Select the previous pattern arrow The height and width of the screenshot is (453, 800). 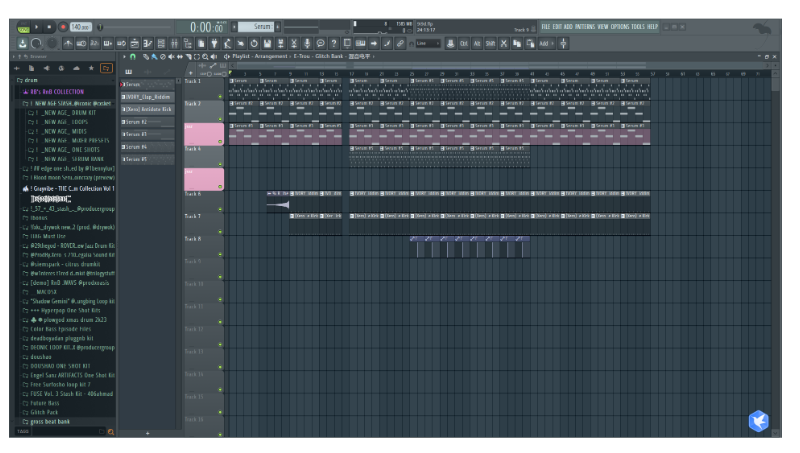pos(234,27)
